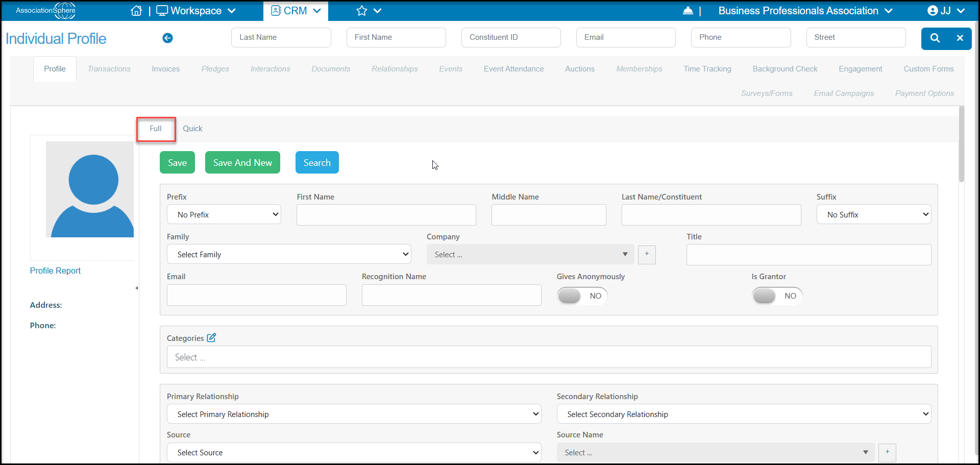Screen dimensions: 980x465
Task: Expand the Select Family dropdown
Action: [289, 254]
